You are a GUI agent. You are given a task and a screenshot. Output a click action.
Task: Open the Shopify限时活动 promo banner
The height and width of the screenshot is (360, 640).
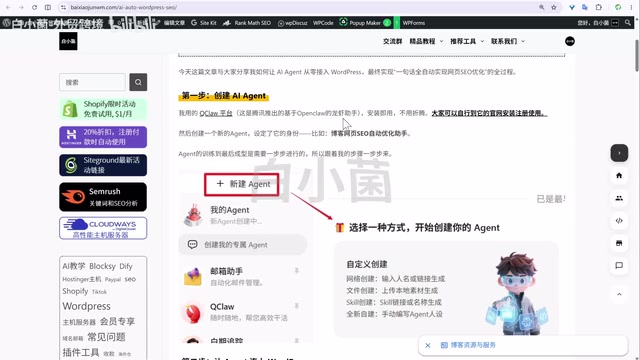tap(103, 109)
